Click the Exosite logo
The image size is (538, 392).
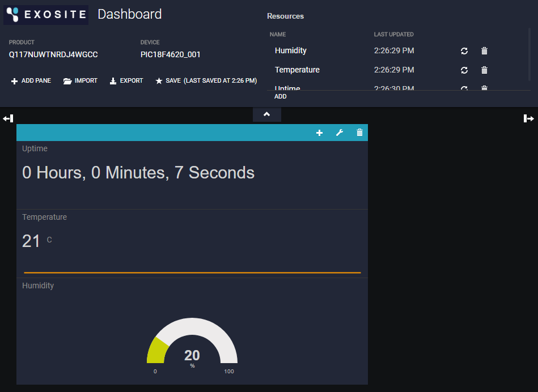tap(45, 15)
